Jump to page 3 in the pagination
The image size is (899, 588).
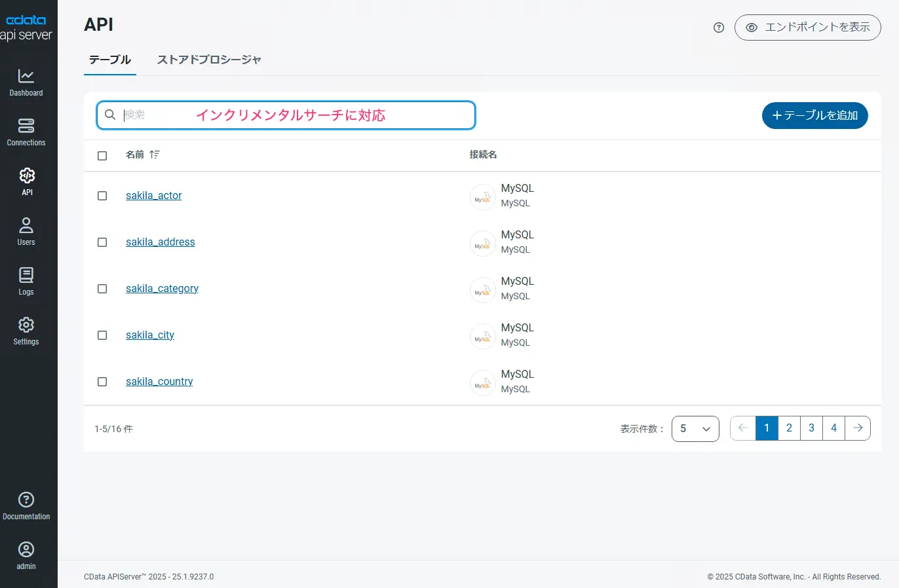(x=811, y=428)
